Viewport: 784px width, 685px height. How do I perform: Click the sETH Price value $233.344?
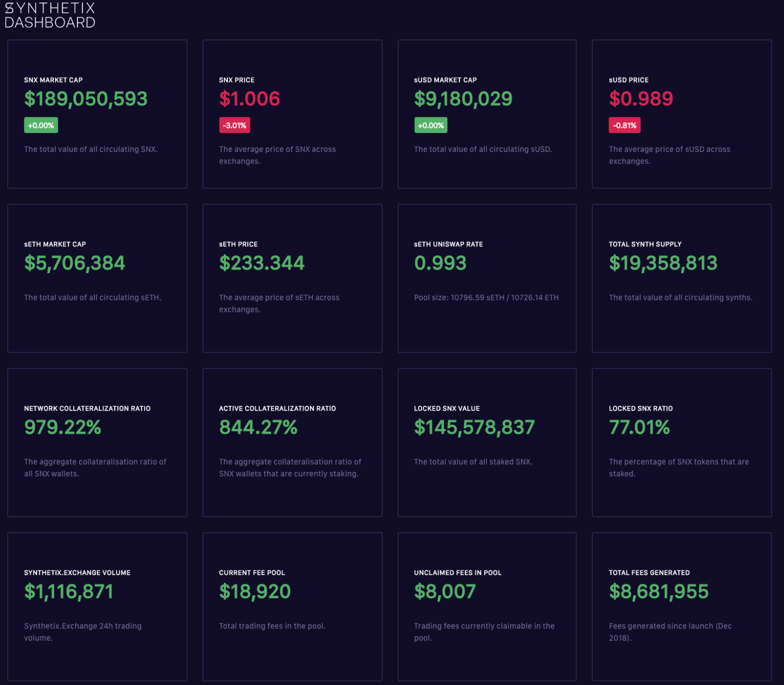tap(262, 263)
